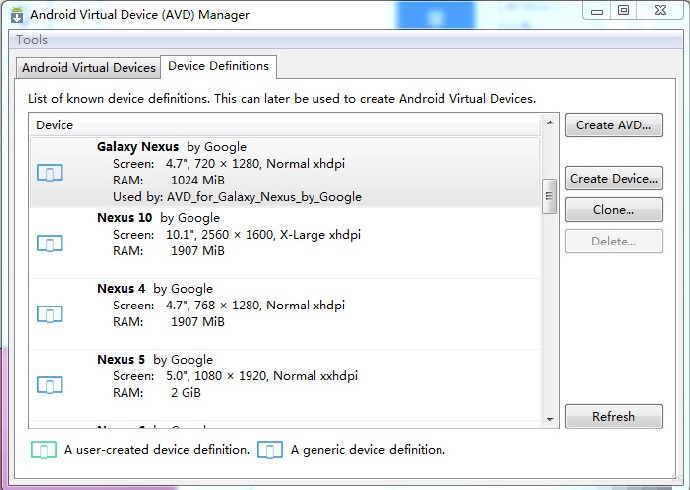
Task: Click the Device column header
Action: [x=285, y=125]
